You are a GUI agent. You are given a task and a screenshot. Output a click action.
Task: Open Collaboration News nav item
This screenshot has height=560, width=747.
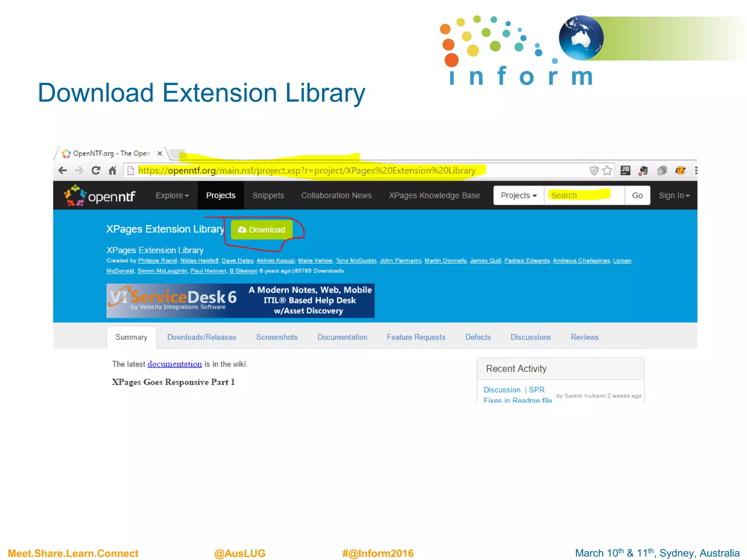point(336,195)
